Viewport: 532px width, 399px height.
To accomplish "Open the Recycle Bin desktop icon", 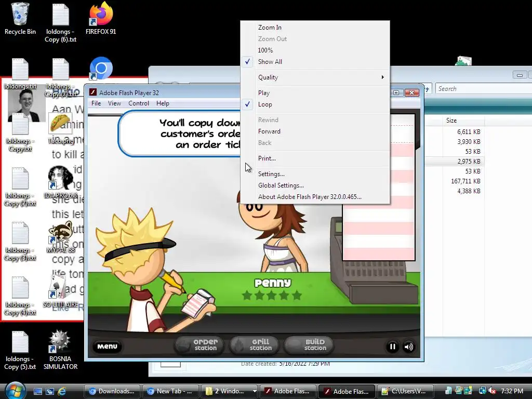I will (20, 19).
